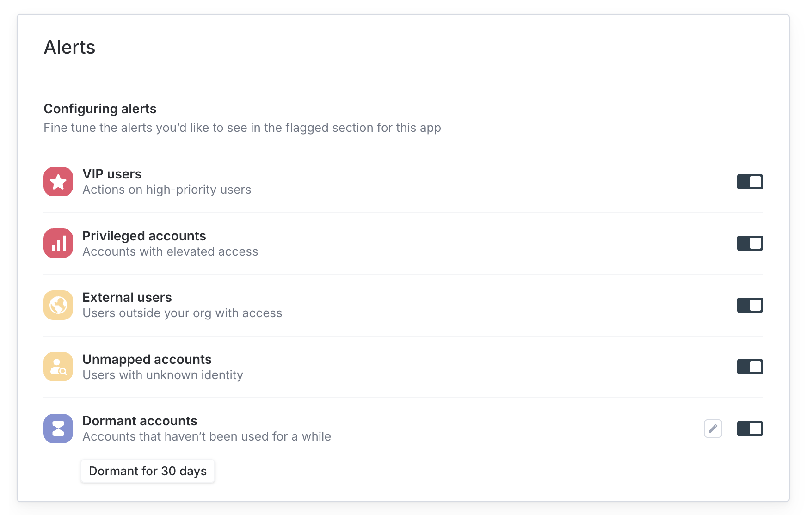Screen dimensions: 812x515
Task: Select the Unmapped accounts label
Action: [x=147, y=359]
